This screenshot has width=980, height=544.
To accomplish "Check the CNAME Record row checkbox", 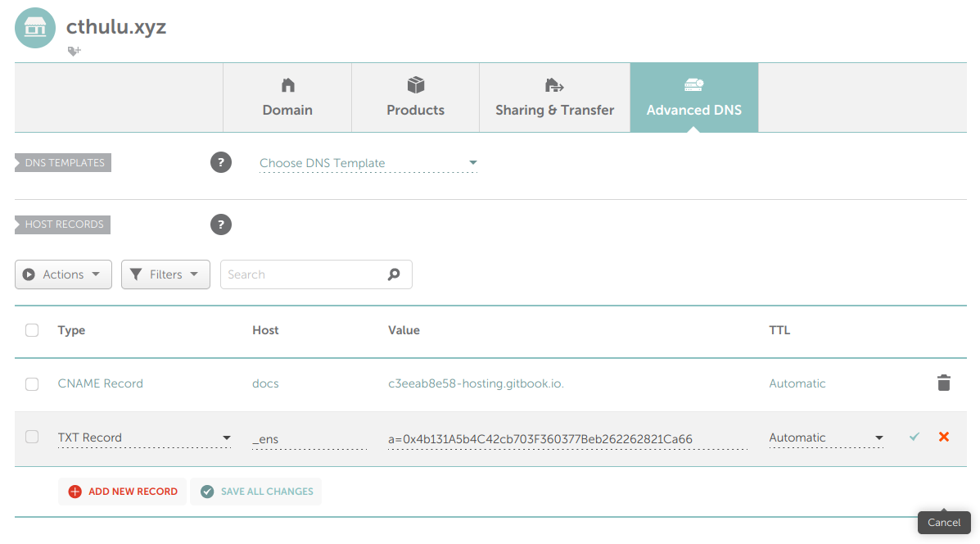I will (32, 383).
